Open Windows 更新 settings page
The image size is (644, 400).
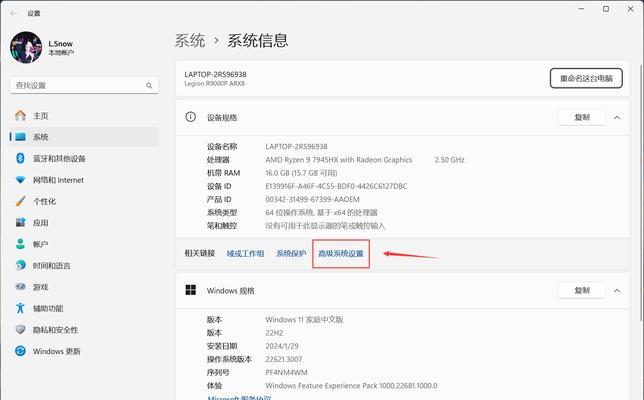pyautogui.click(x=84, y=351)
